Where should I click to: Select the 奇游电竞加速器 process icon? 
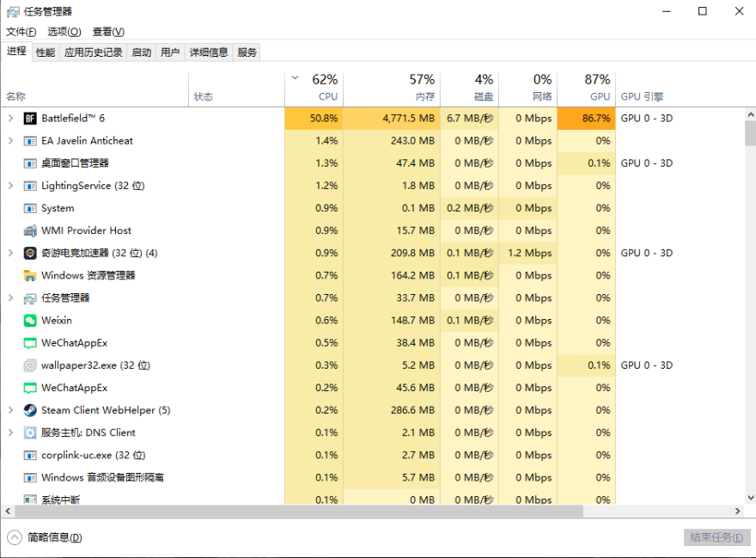30,254
